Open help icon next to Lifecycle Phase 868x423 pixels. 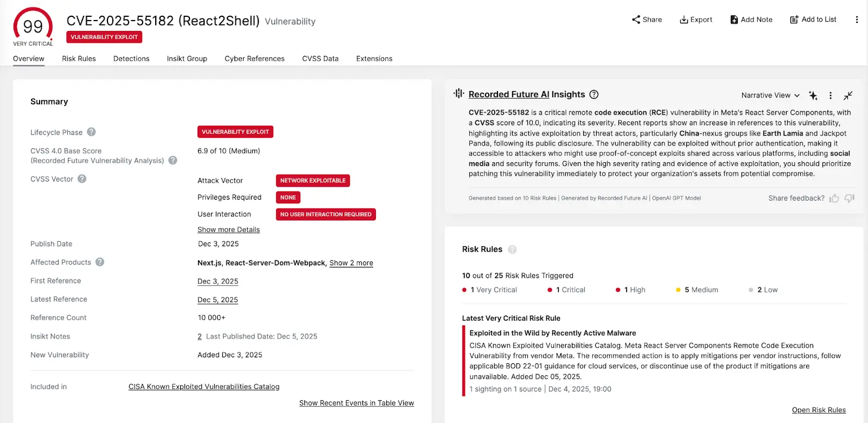coord(91,132)
